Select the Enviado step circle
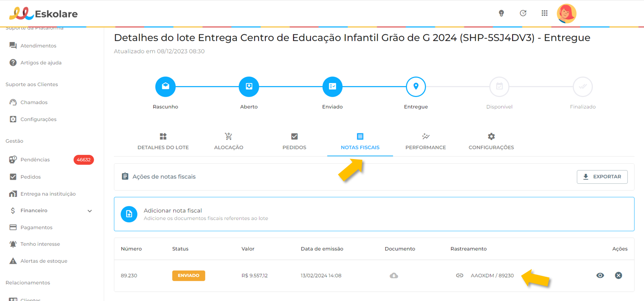The image size is (644, 301). pos(333,87)
